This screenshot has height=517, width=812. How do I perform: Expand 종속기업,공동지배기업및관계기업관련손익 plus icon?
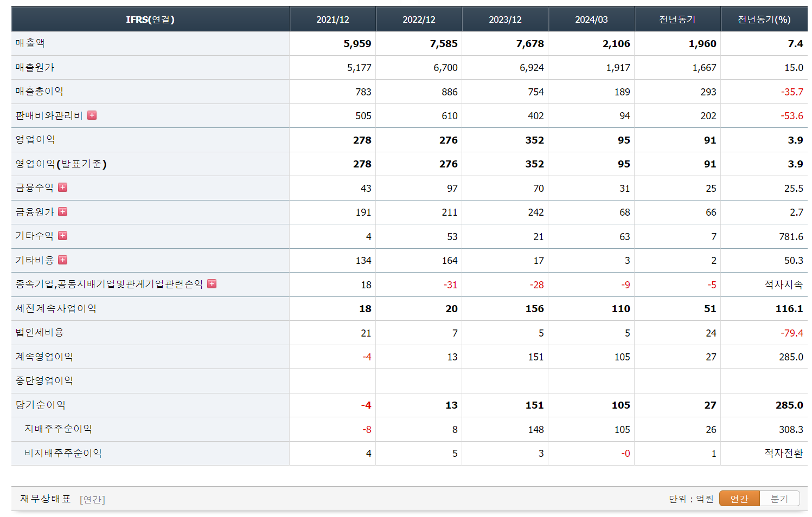tap(212, 284)
